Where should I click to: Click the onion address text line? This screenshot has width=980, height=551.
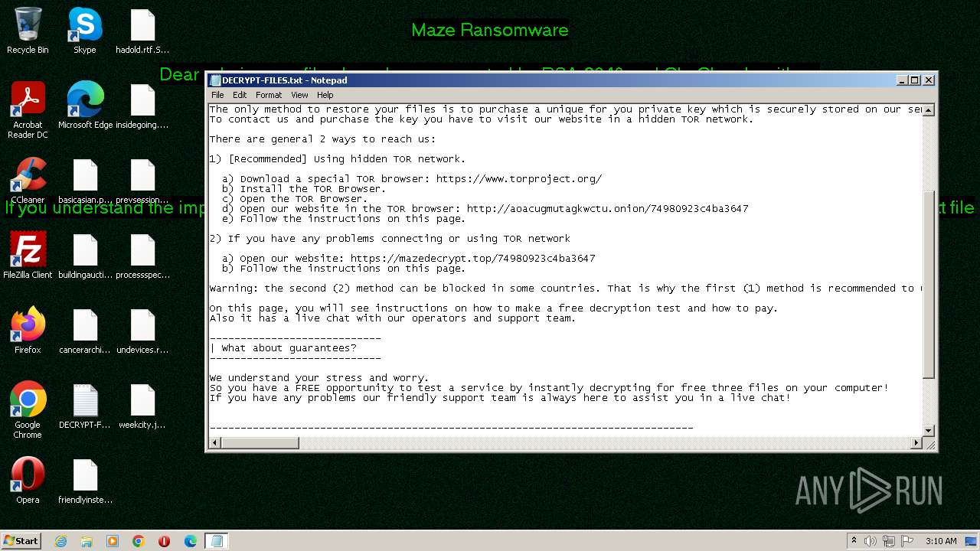pyautogui.click(x=485, y=209)
